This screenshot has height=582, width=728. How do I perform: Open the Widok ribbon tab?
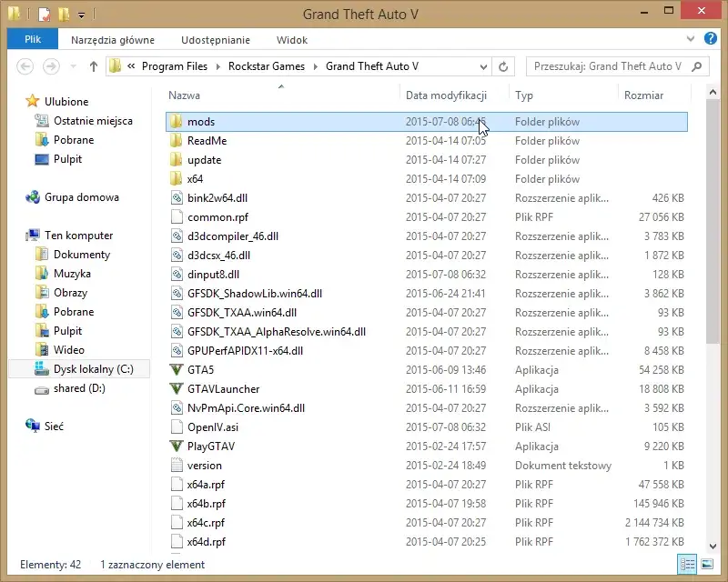[291, 40]
